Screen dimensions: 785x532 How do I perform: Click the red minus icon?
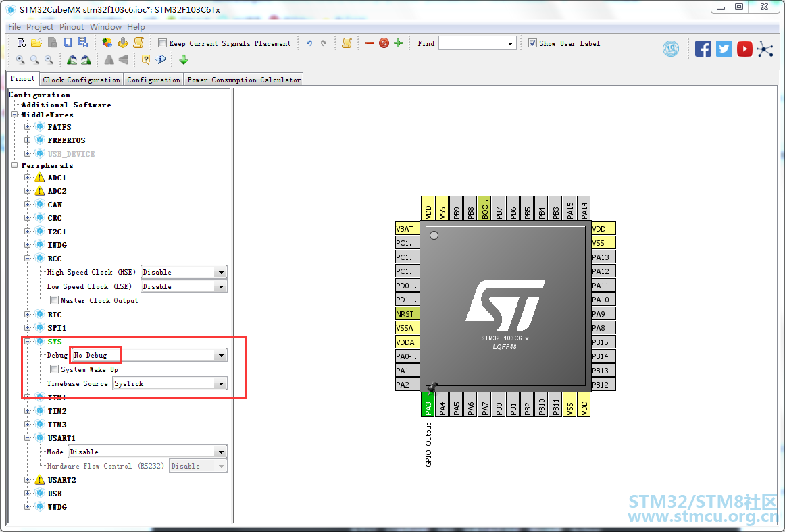[x=370, y=43]
